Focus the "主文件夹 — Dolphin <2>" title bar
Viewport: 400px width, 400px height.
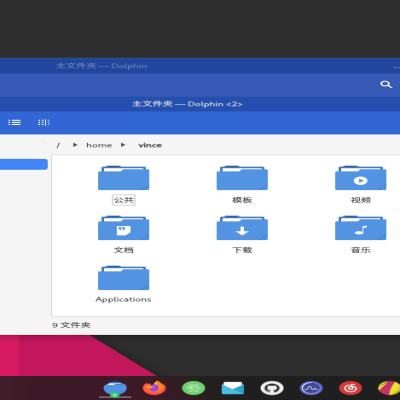(x=187, y=104)
